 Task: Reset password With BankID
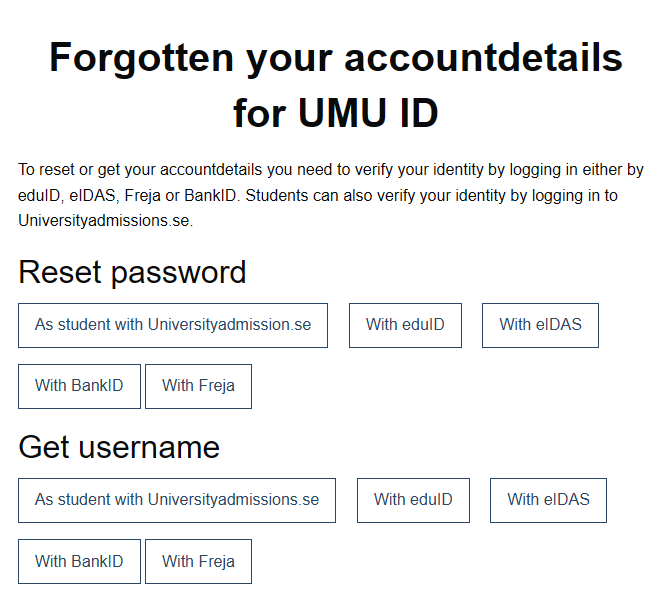tap(79, 386)
